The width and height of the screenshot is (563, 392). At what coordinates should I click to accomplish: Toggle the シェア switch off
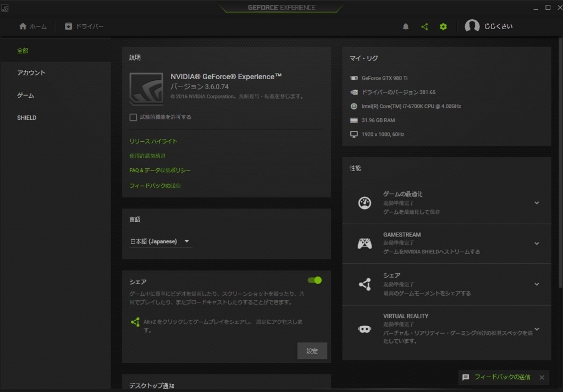coord(315,280)
